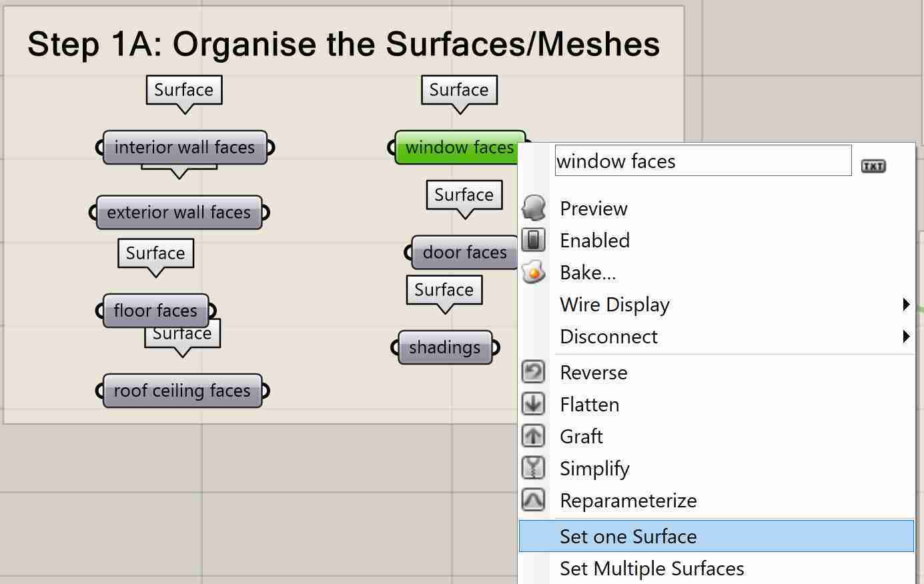Click the Bake egg icon
The height and width of the screenshot is (584, 924).
point(534,272)
